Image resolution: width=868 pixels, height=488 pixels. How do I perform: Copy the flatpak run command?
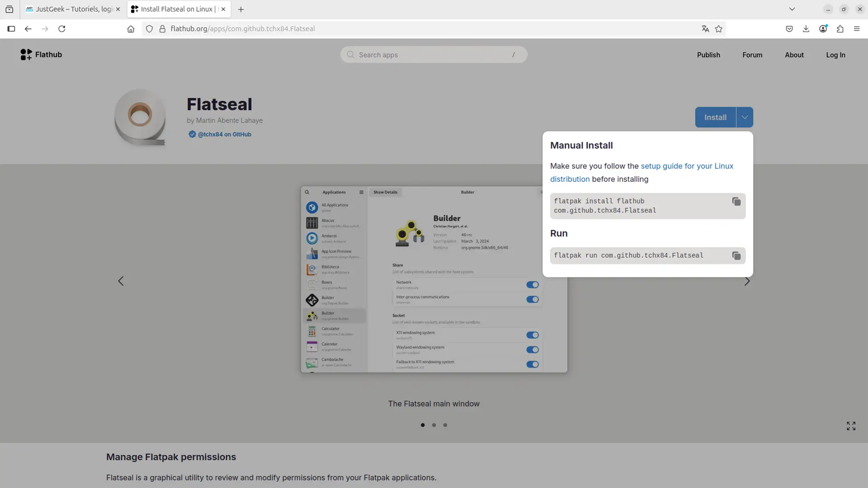(x=736, y=256)
